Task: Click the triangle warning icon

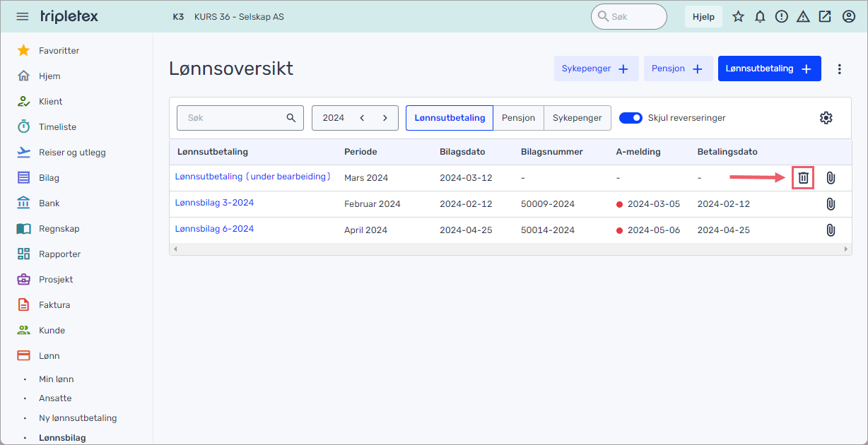Action: point(803,16)
